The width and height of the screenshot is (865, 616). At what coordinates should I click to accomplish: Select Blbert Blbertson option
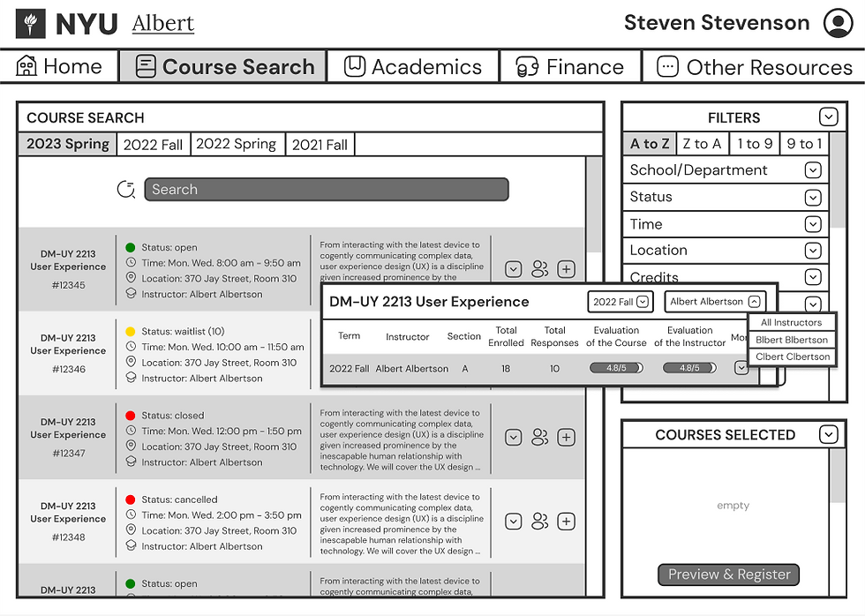pyautogui.click(x=791, y=340)
